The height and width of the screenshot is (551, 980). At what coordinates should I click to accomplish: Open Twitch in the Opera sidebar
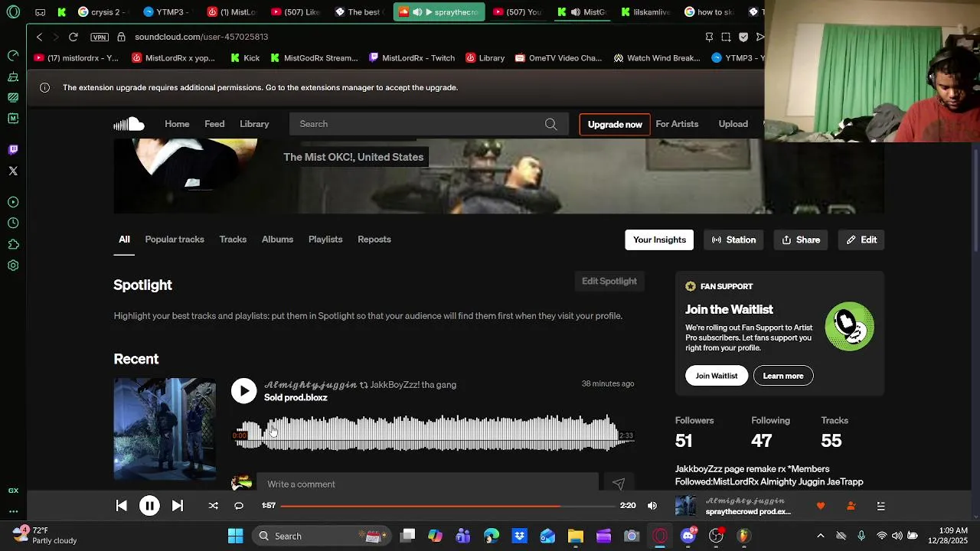13,149
